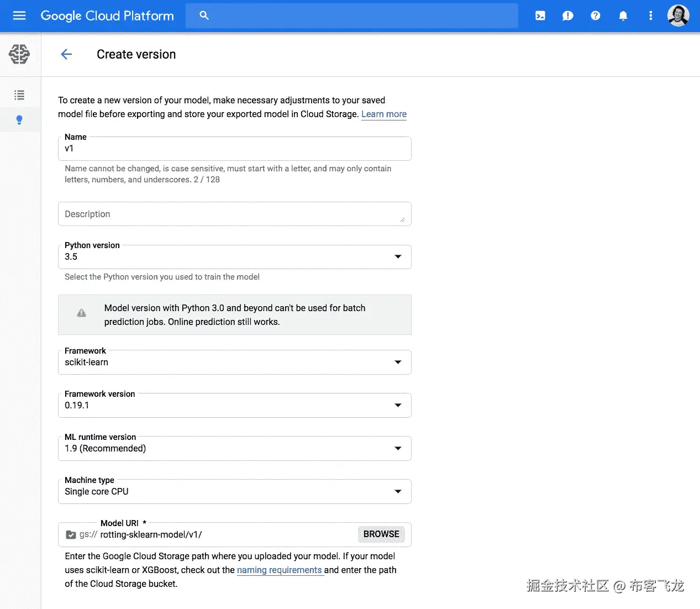700x609 pixels.
Task: Click the AI Platform brain icon
Action: pos(19,54)
